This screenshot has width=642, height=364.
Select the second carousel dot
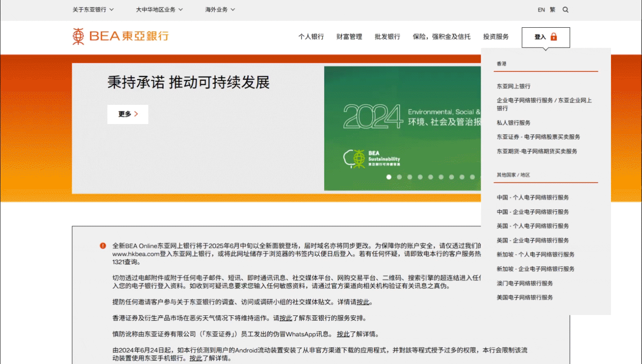coord(399,177)
